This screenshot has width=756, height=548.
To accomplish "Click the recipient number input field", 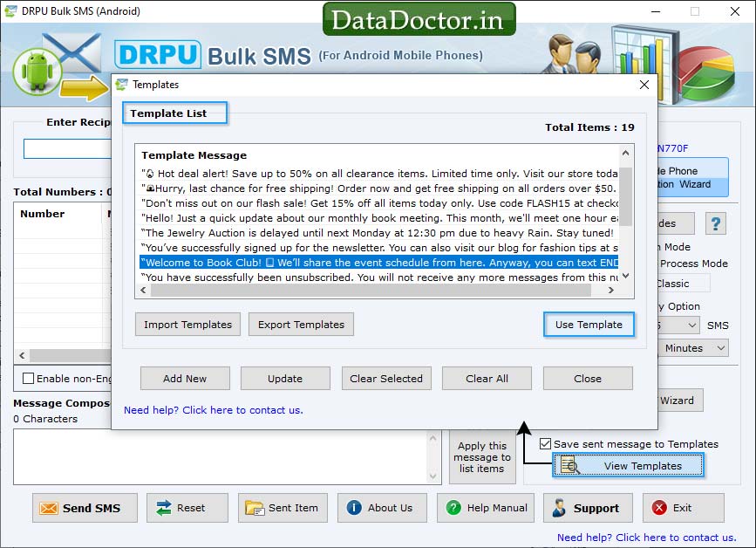I will (x=67, y=148).
